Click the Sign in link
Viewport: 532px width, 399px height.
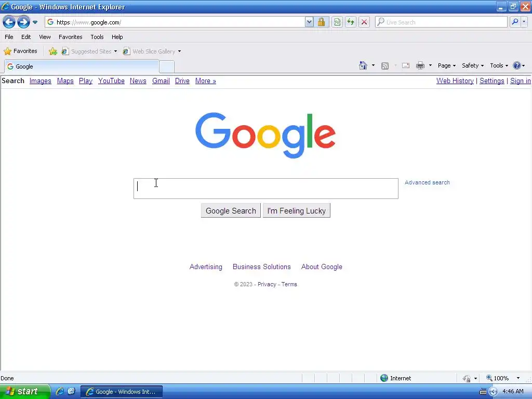coord(520,81)
